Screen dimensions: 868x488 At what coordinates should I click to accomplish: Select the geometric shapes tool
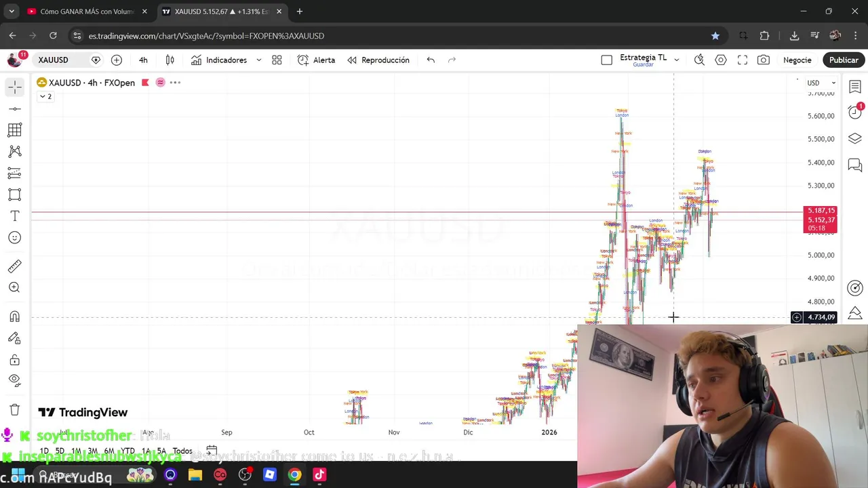pyautogui.click(x=14, y=195)
